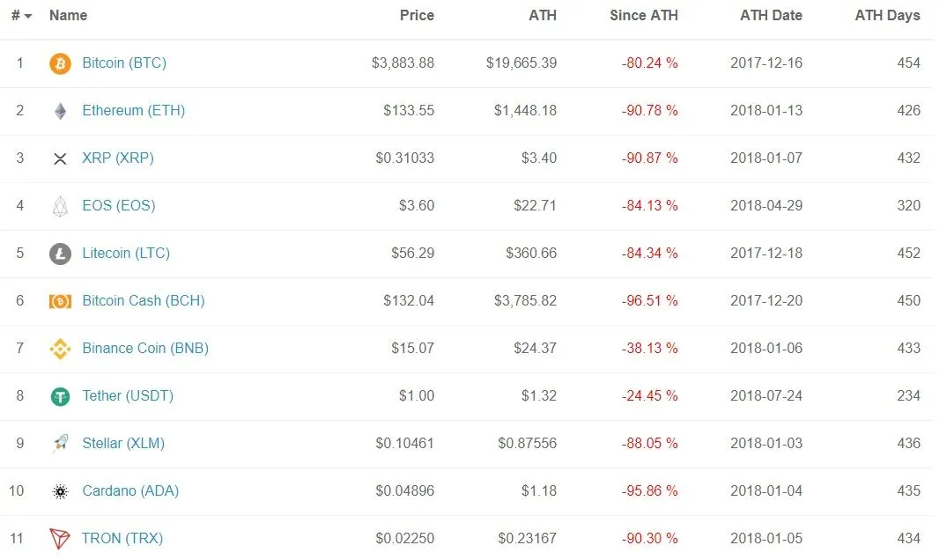This screenshot has height=560, width=939.
Task: Click the Tether green logo icon
Action: [x=60, y=396]
